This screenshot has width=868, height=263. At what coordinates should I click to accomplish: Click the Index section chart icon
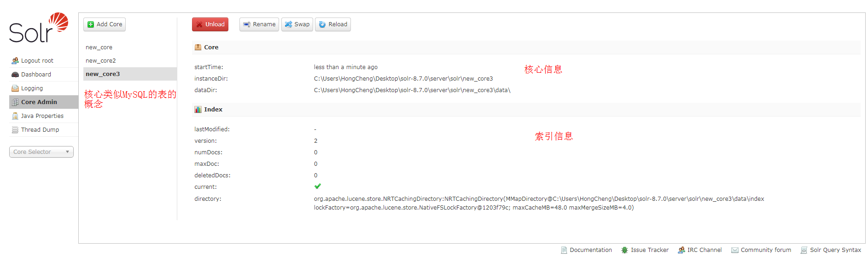click(x=198, y=109)
